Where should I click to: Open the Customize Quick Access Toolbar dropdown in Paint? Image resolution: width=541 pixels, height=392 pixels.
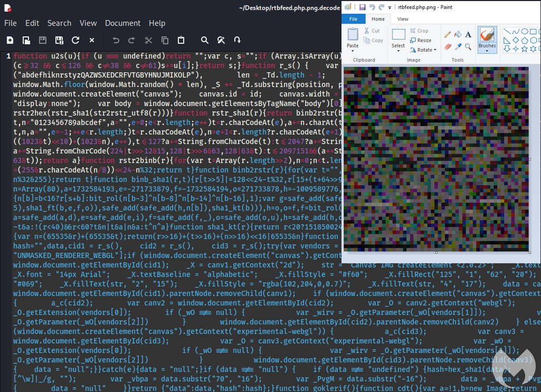pyautogui.click(x=390, y=7)
